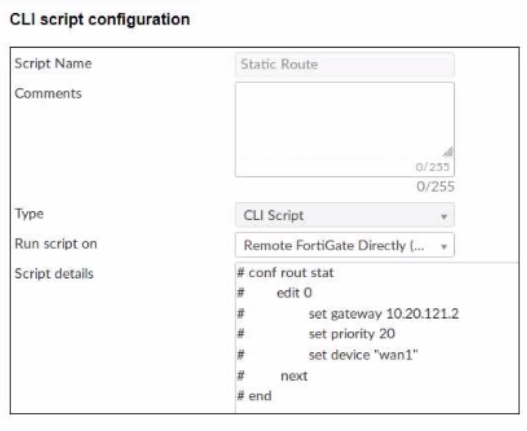
Task: Click the Comments label
Action: 48,93
